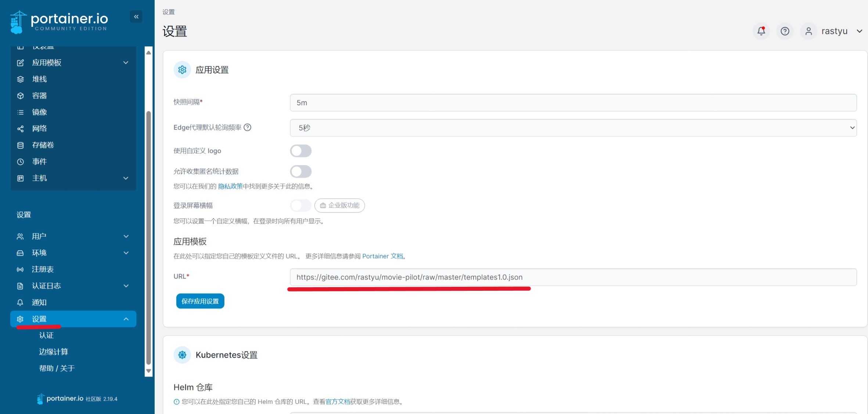Screen dimensions: 868x414
Task: Click the 保存应用设置 button
Action: [200, 301]
